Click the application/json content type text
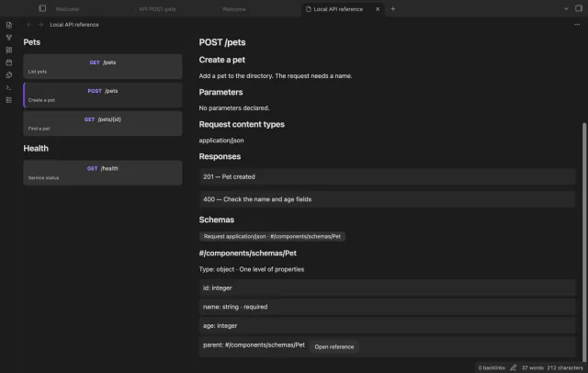 221,141
